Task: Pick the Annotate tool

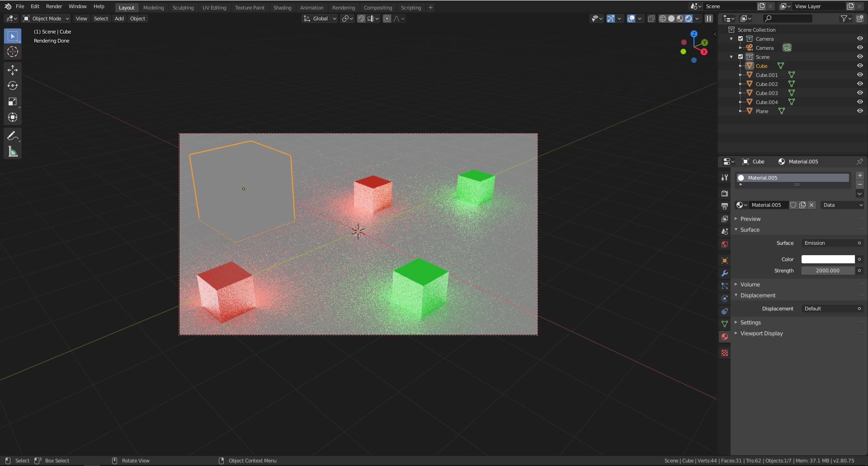Action: tap(13, 135)
